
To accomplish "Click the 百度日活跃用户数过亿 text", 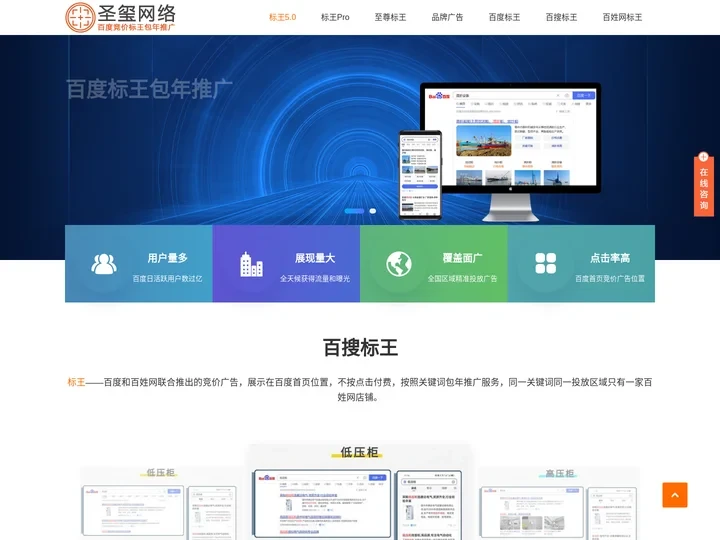I will (168, 279).
